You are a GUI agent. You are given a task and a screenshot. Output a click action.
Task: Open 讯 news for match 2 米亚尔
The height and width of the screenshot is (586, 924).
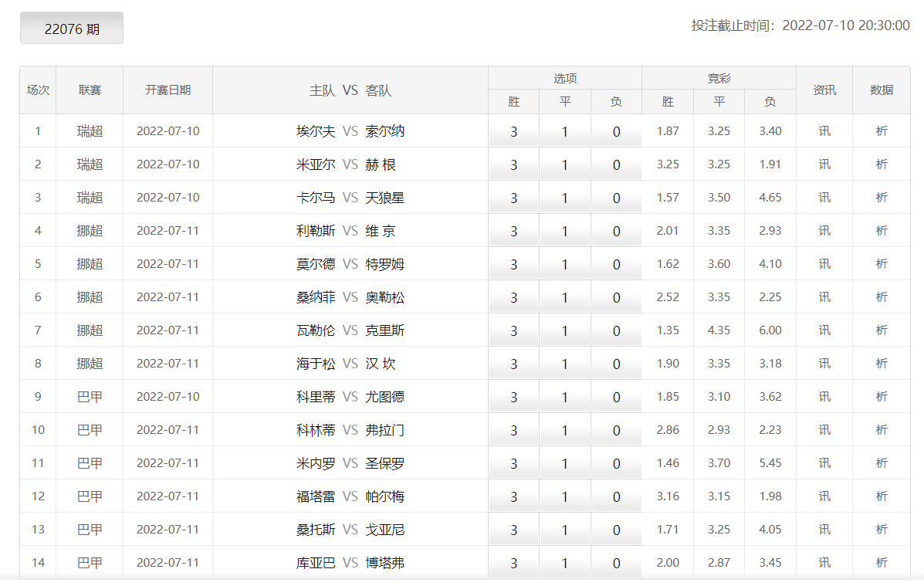click(x=824, y=164)
